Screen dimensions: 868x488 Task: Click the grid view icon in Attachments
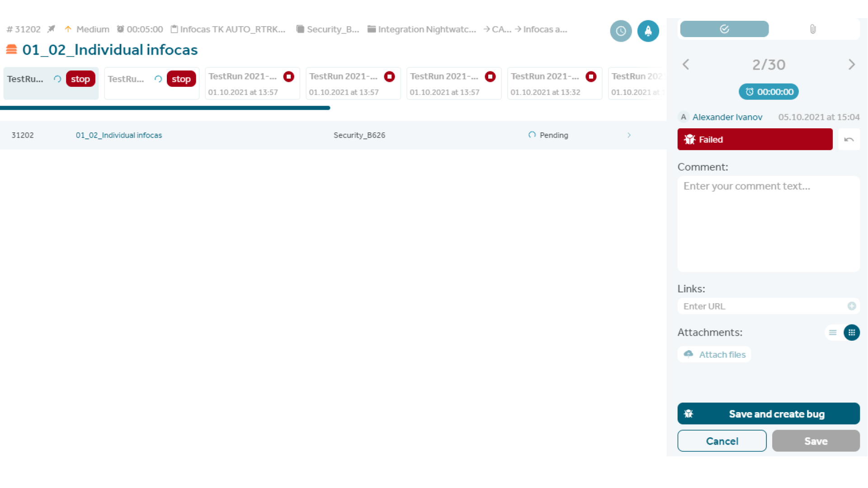coord(851,333)
